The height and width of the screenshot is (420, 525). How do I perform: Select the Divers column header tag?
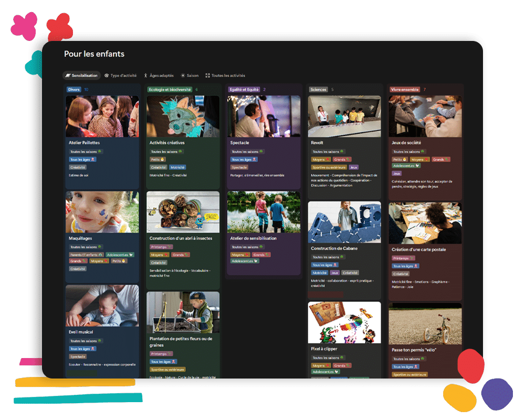[x=74, y=90]
